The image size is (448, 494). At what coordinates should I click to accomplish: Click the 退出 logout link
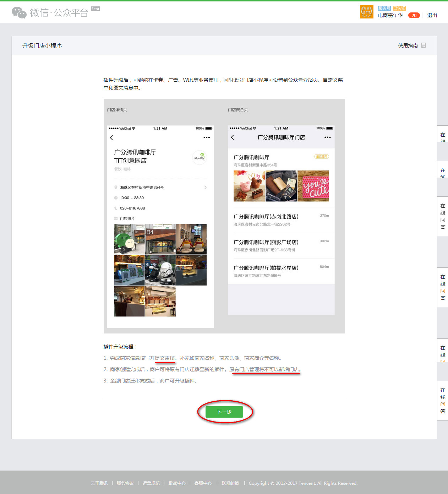click(432, 15)
